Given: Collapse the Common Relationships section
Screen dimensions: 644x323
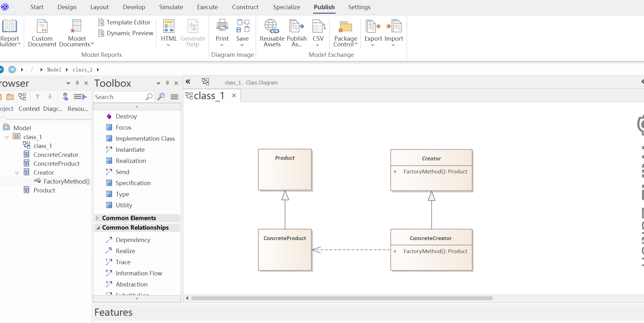Looking at the screenshot, I should pos(98,228).
